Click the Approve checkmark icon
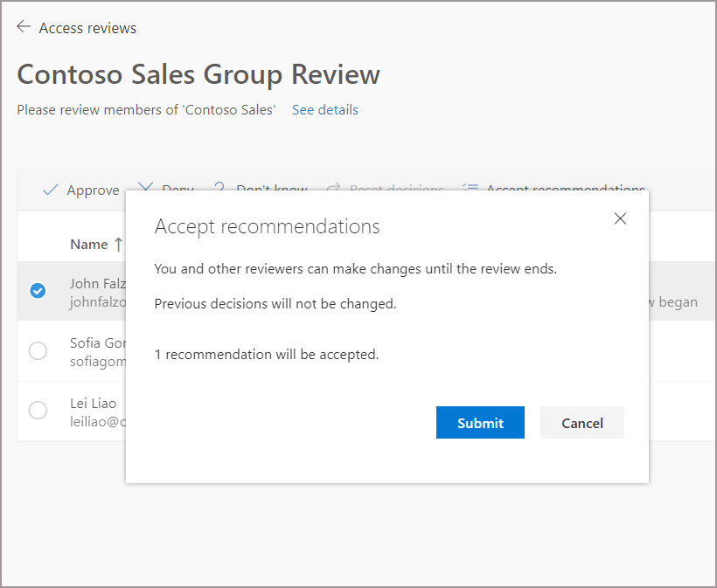The image size is (717, 588). tap(51, 190)
